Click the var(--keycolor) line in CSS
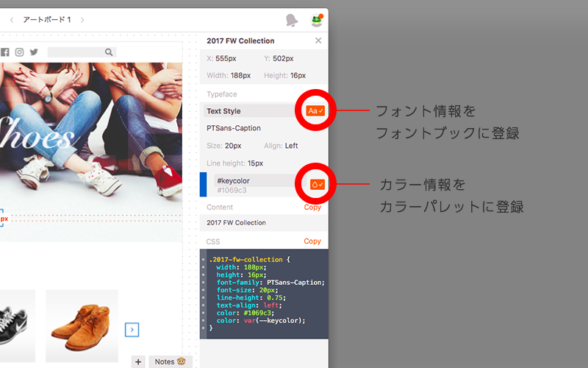 (261, 321)
